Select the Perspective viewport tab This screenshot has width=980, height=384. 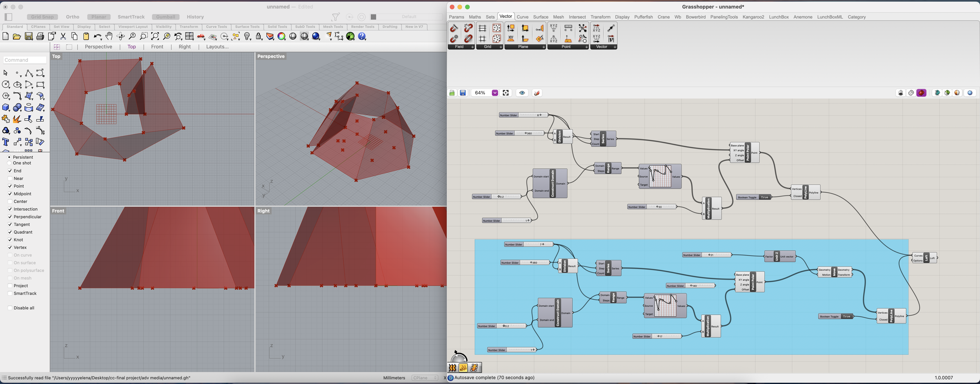point(98,47)
